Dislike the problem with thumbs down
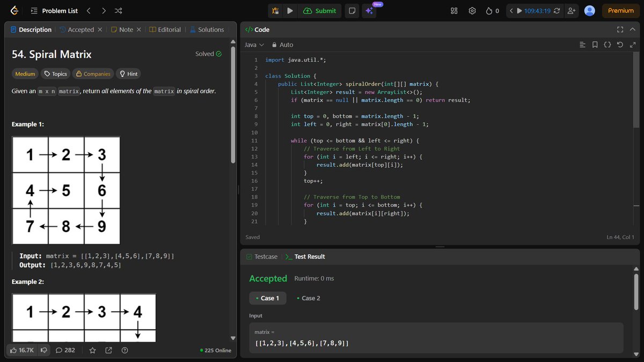 (x=44, y=350)
